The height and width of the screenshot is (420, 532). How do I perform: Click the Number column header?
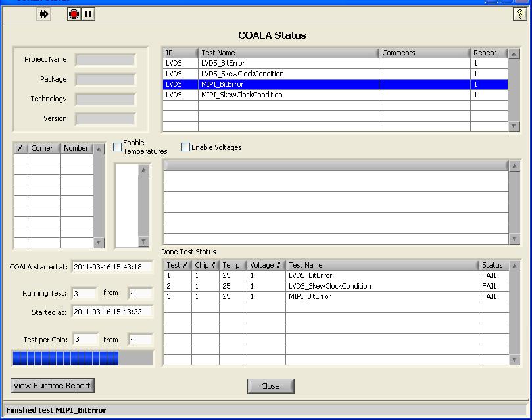coord(77,148)
